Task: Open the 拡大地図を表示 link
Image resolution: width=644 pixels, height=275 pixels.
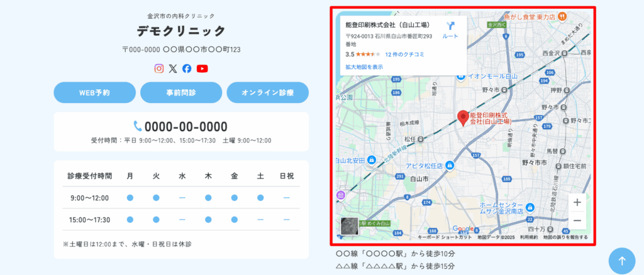Action: 364,67
